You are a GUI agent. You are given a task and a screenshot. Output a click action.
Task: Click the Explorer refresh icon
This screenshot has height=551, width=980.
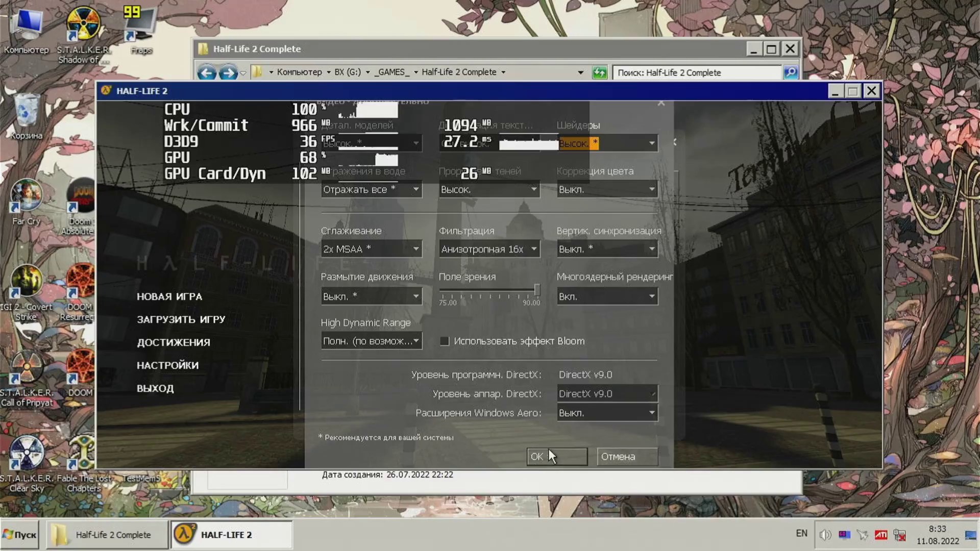click(599, 72)
